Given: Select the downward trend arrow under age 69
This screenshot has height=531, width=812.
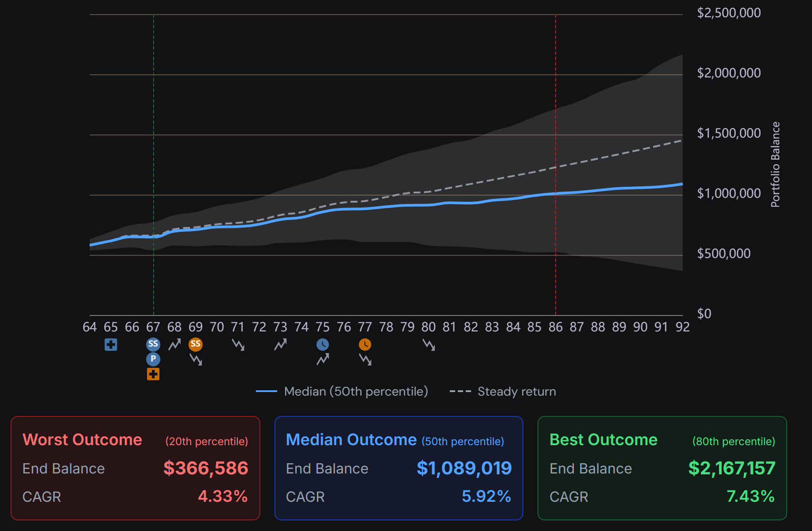Looking at the screenshot, I should [x=196, y=359].
